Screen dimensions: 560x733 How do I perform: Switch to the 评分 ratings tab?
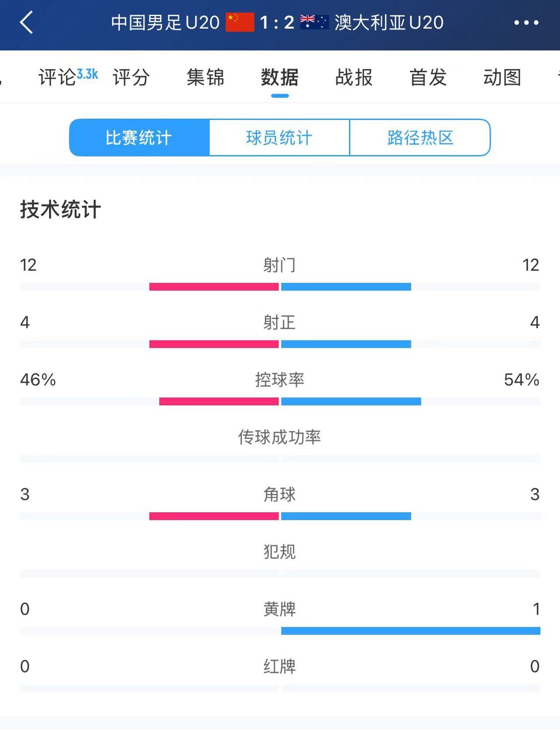(x=131, y=78)
